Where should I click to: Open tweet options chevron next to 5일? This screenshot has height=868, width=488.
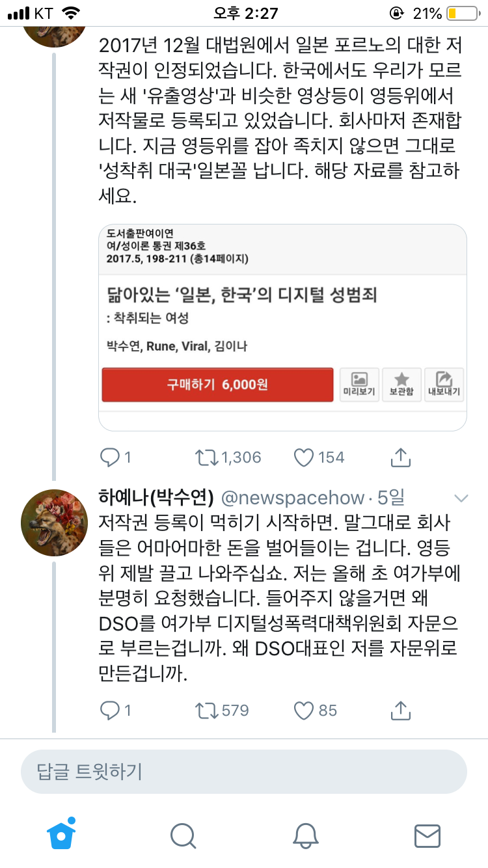461,499
